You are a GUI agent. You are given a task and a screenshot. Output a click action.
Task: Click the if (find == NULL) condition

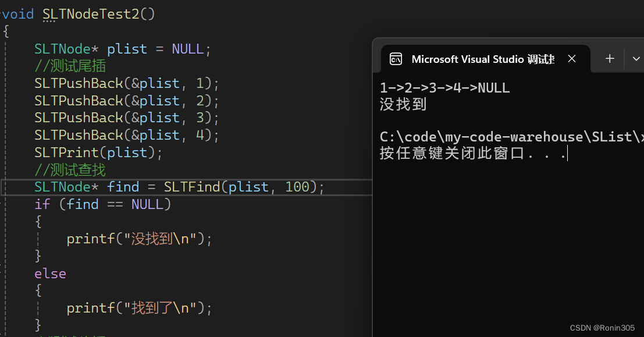point(102,204)
